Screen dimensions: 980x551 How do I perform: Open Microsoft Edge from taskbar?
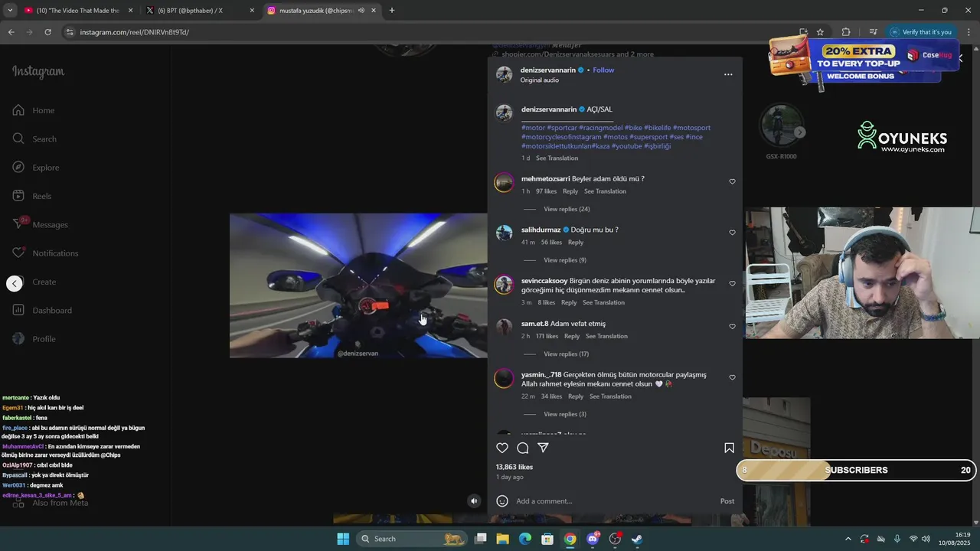[525, 539]
